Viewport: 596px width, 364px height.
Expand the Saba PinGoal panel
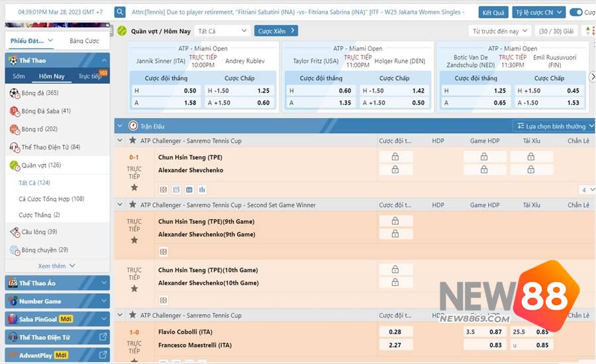(x=58, y=319)
